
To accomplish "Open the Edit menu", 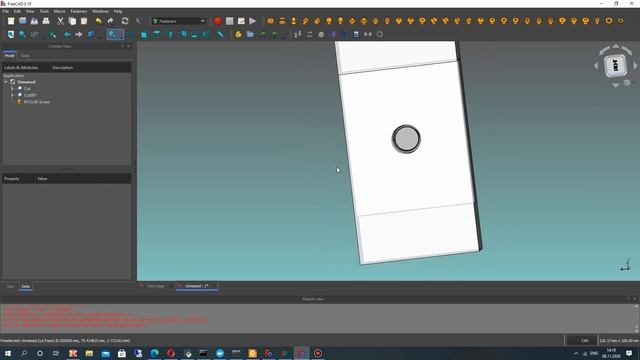I will click(x=17, y=11).
